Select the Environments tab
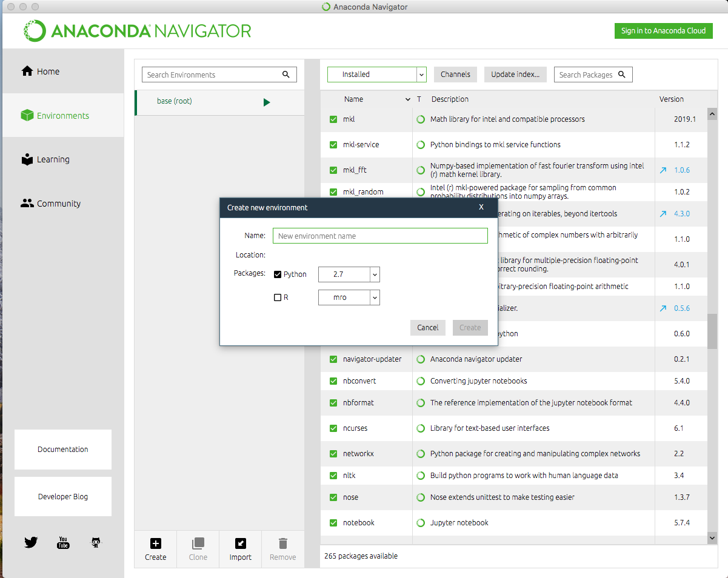Viewport: 728px width, 578px height. click(63, 115)
